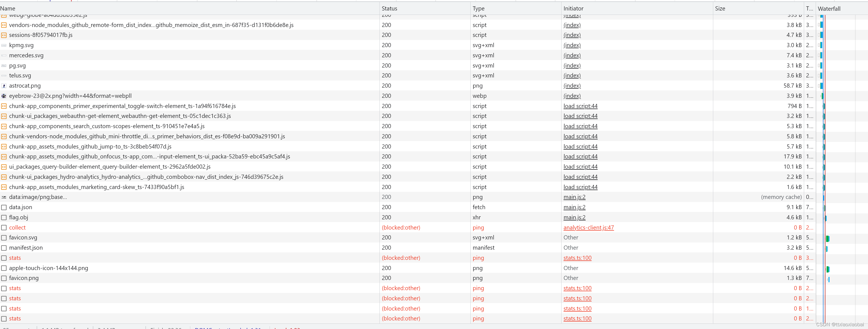The image size is (868, 329).
Task: Click script icon of ui_packages_query-builder-element row
Action: click(x=4, y=167)
